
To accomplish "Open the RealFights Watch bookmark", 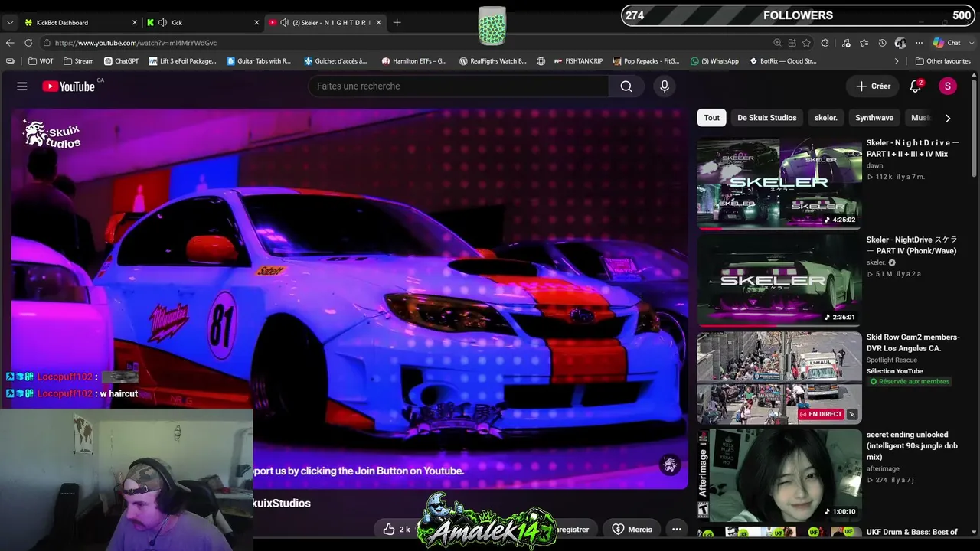I will tap(492, 61).
